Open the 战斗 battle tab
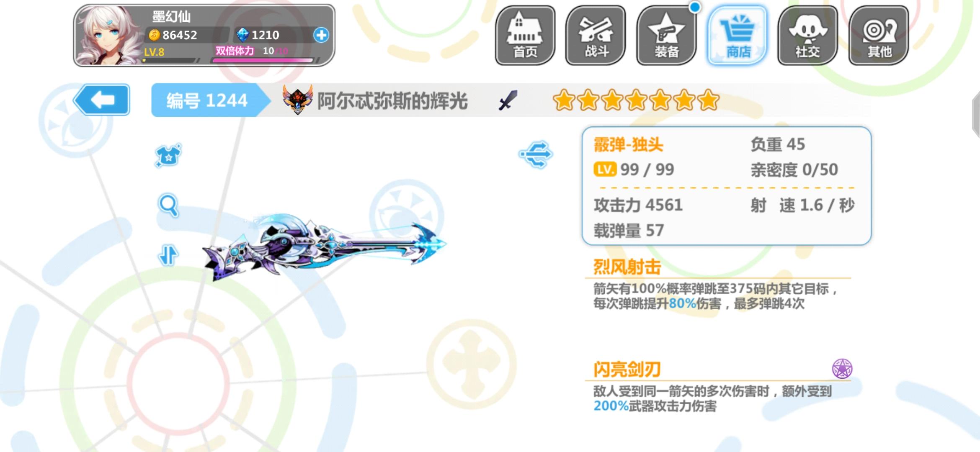The height and width of the screenshot is (452, 980). tap(596, 36)
